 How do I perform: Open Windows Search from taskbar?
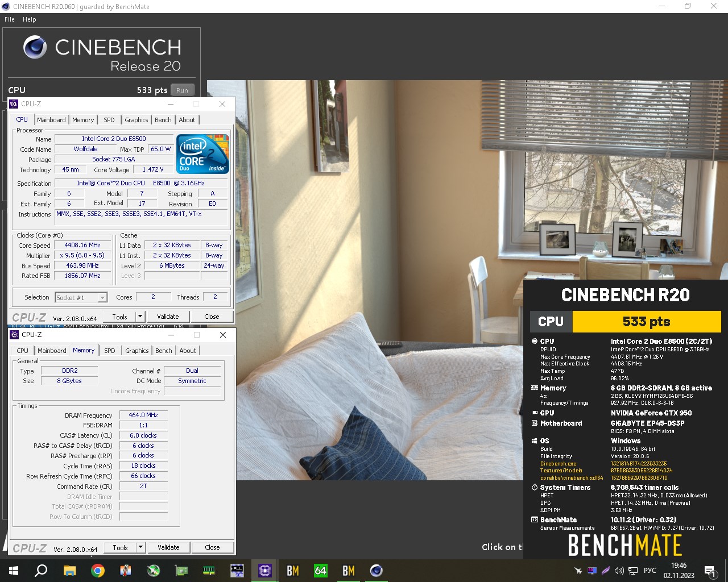41,571
